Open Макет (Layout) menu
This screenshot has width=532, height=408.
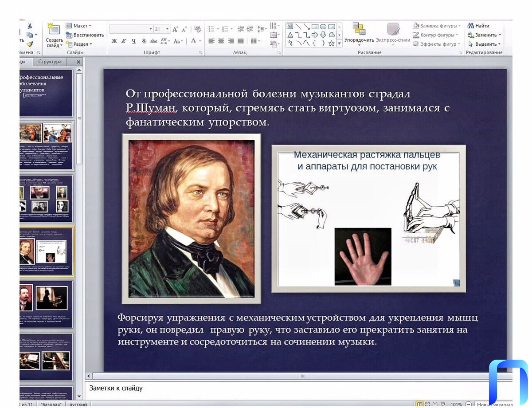(78, 26)
